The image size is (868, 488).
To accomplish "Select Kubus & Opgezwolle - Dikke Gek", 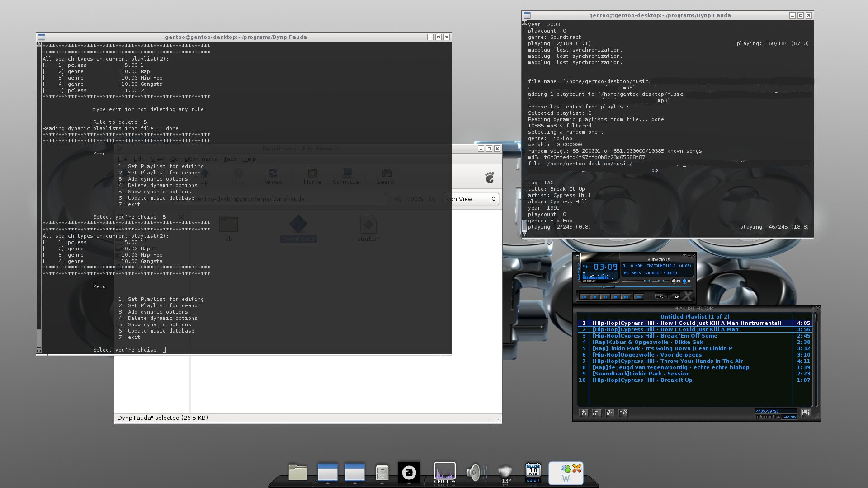I will [695, 342].
